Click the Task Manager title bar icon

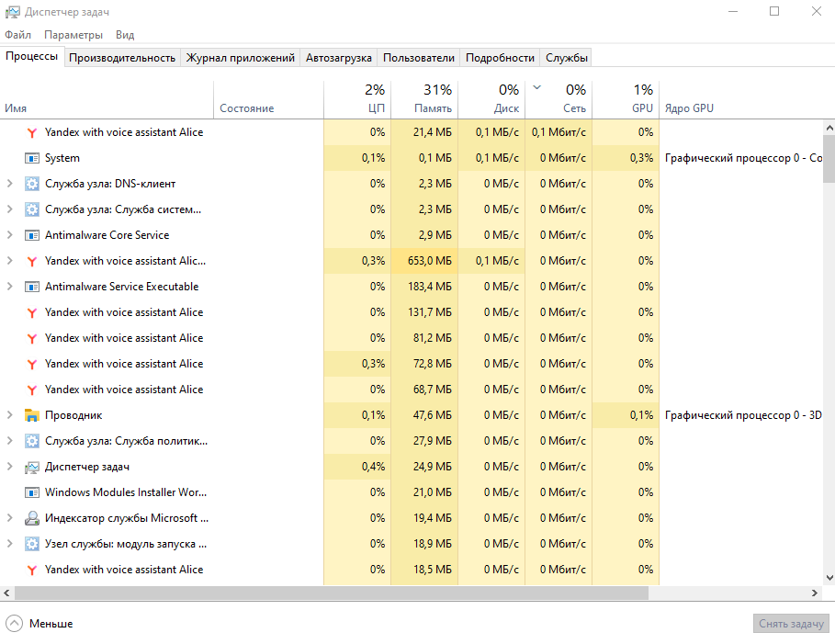coord(12,12)
